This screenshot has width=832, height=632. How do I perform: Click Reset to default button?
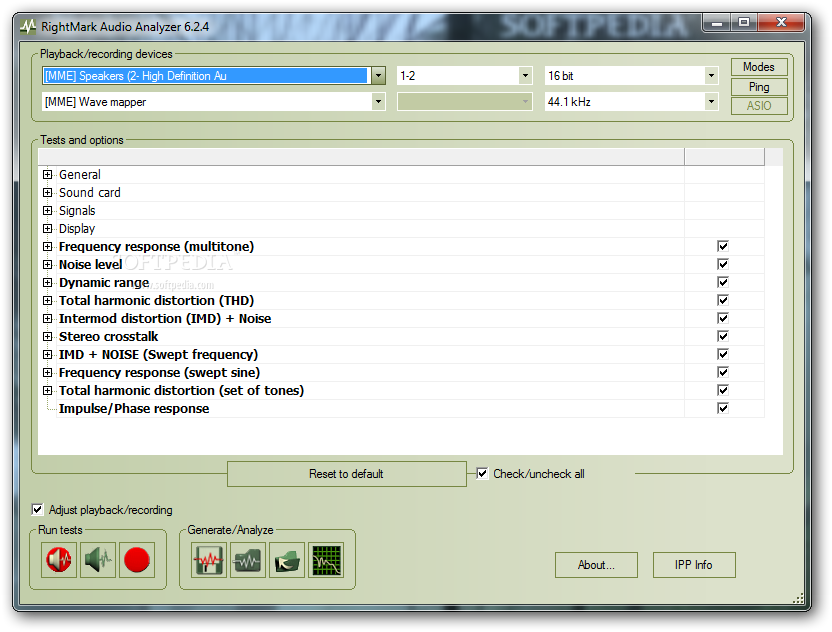(346, 474)
